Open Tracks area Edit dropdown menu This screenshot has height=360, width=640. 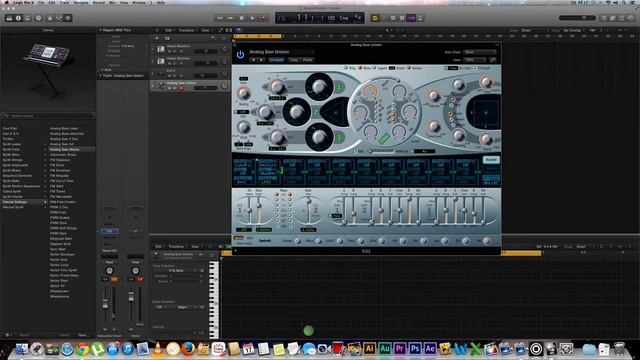[x=169, y=30]
